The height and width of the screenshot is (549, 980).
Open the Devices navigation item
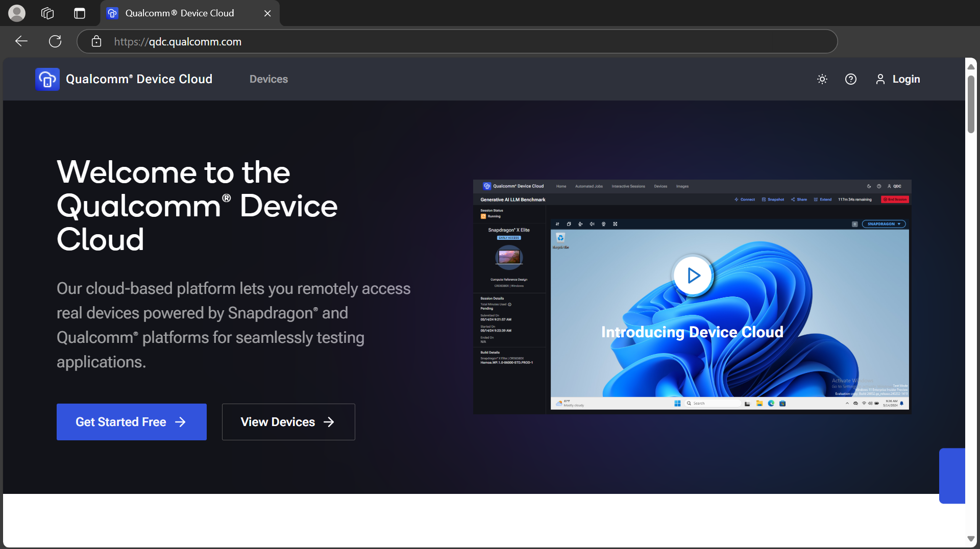tap(268, 79)
